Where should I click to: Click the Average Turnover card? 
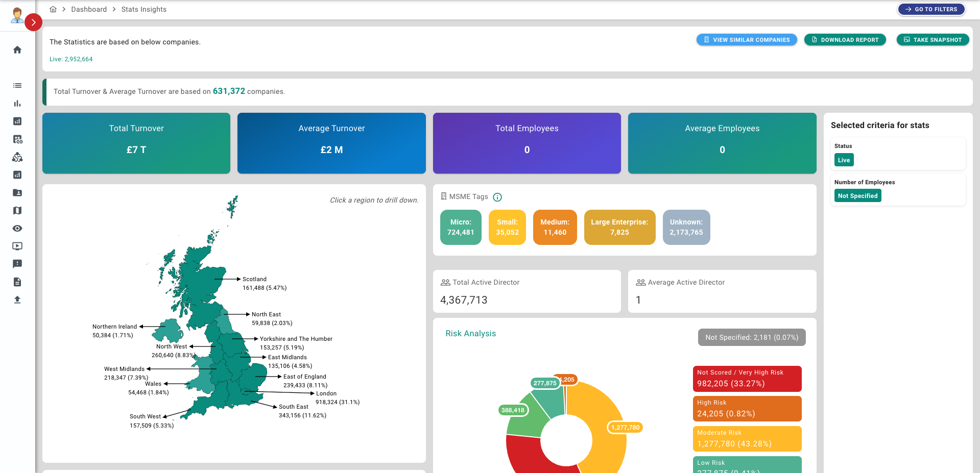[331, 143]
